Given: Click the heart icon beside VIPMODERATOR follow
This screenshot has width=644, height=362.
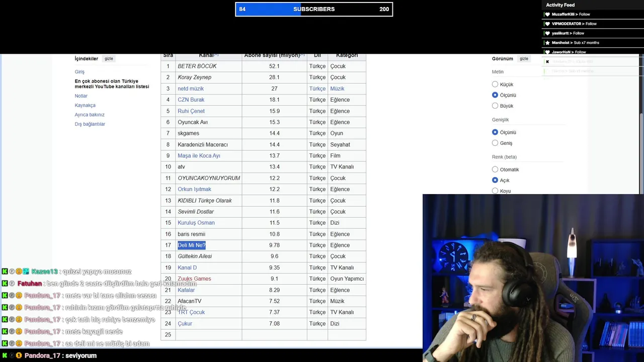Looking at the screenshot, I should [x=548, y=24].
